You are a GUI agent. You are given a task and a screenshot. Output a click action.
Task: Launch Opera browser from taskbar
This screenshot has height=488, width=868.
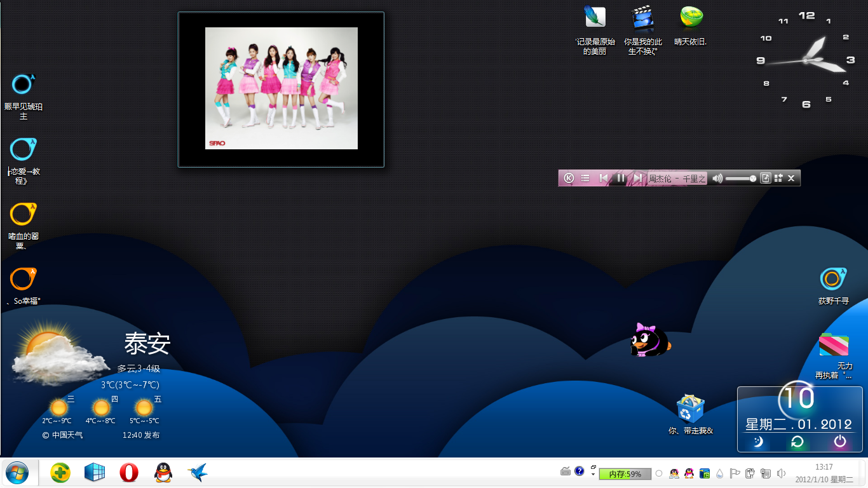(129, 473)
